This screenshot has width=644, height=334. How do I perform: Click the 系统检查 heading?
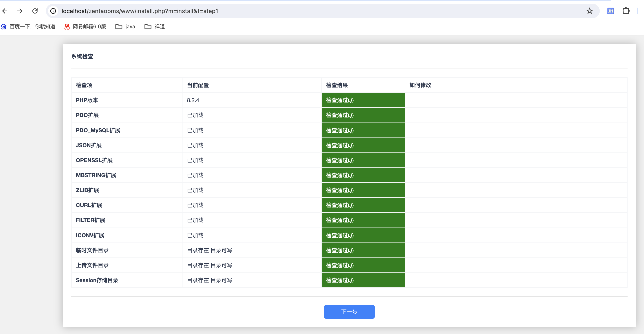coord(82,56)
